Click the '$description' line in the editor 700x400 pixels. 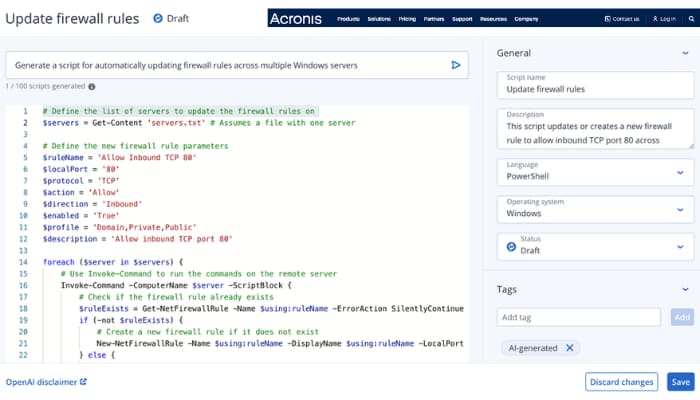[138, 239]
